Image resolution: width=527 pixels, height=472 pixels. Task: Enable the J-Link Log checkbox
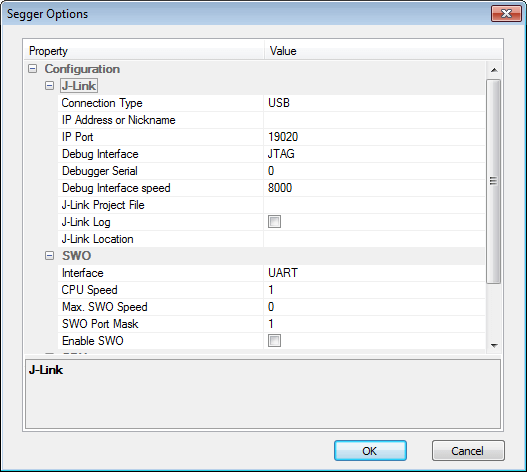click(274, 222)
